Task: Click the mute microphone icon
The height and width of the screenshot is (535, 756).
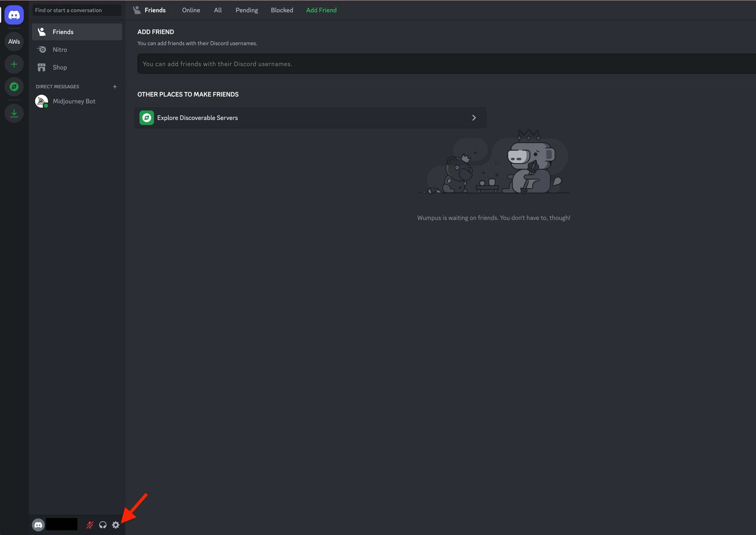Action: (x=90, y=525)
